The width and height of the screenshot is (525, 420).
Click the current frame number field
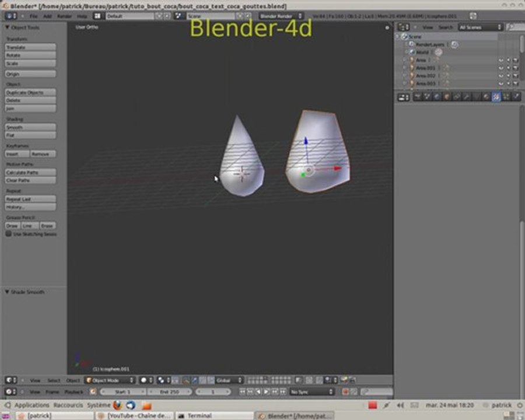tap(213, 391)
